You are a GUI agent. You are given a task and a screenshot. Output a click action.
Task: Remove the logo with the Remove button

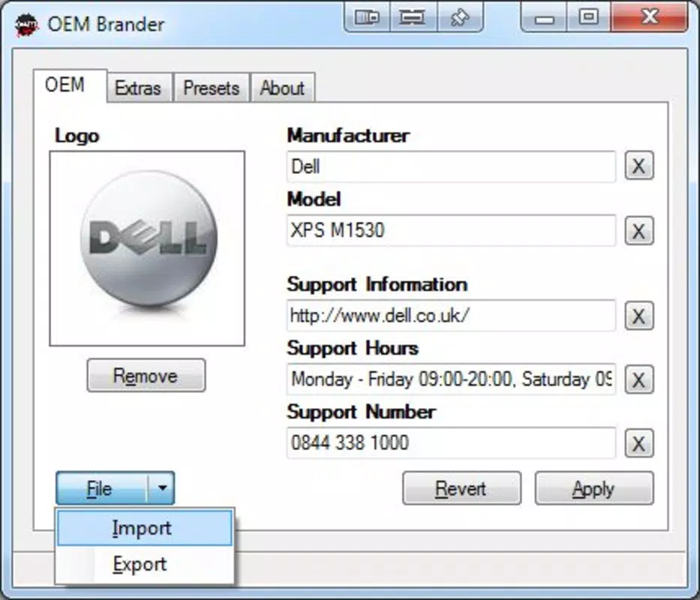(146, 376)
